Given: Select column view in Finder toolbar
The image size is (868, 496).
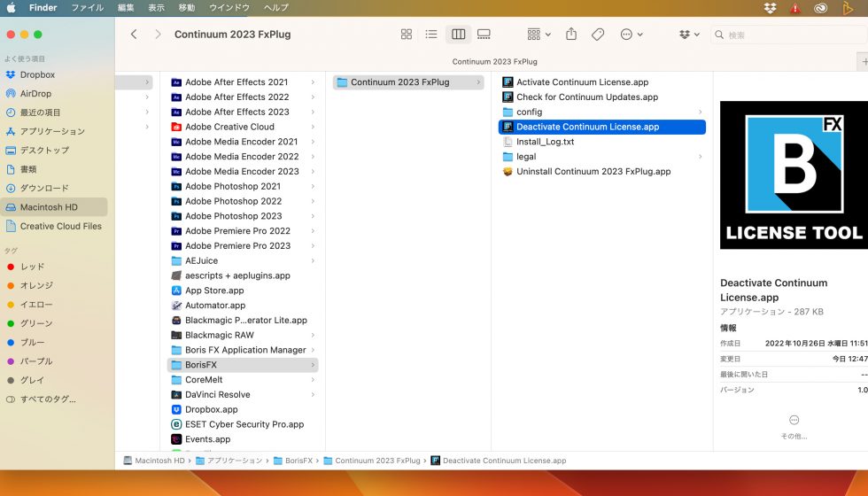Looking at the screenshot, I should coord(459,35).
